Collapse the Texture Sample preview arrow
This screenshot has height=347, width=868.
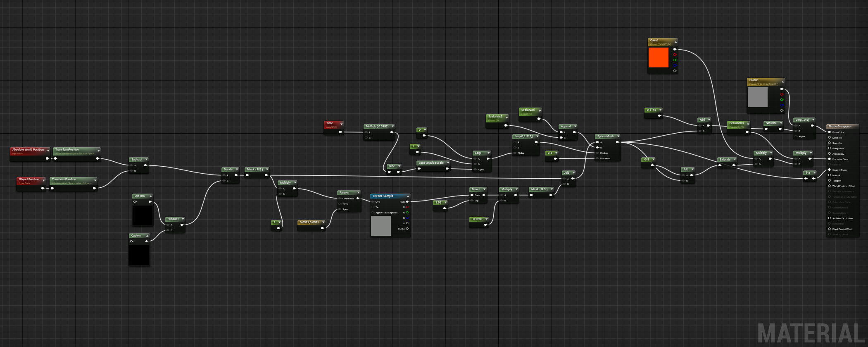408,196
